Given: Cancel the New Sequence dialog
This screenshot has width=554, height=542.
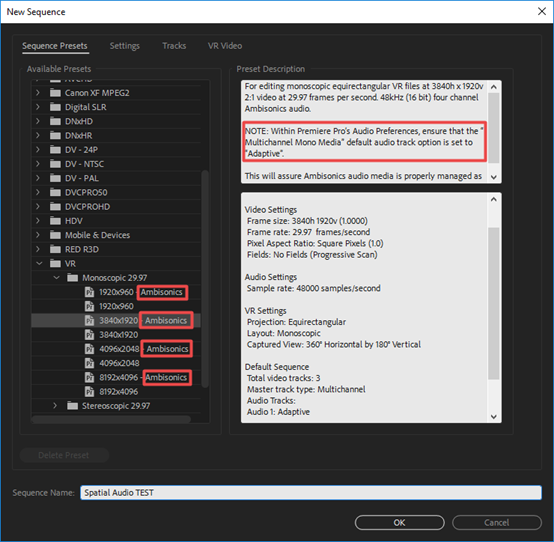Looking at the screenshot, I should point(497,523).
